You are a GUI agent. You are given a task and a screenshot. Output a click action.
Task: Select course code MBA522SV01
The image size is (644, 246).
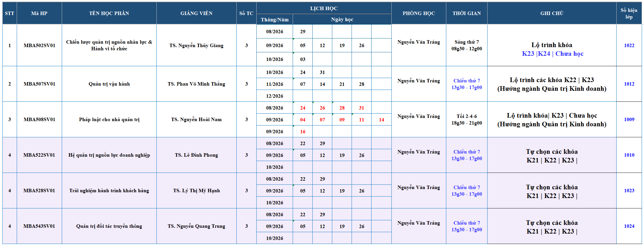coord(39,155)
